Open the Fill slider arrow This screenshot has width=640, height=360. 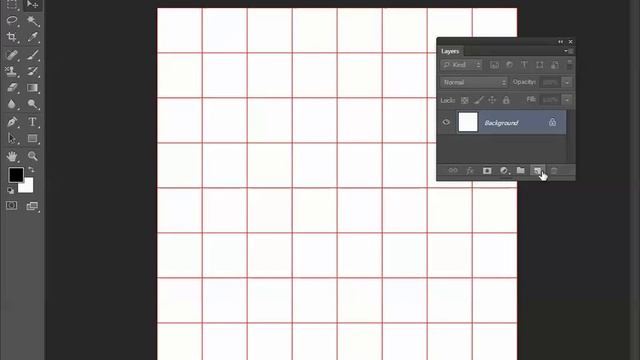pyautogui.click(x=567, y=100)
